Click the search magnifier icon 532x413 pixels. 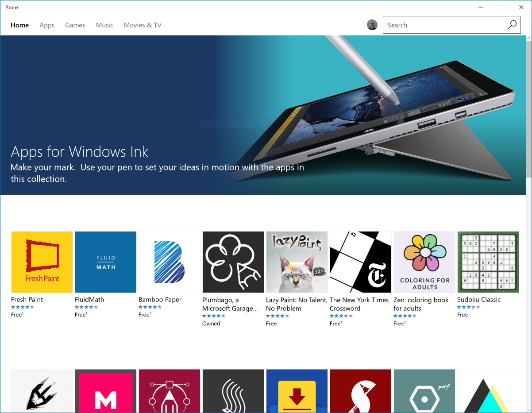coord(512,25)
